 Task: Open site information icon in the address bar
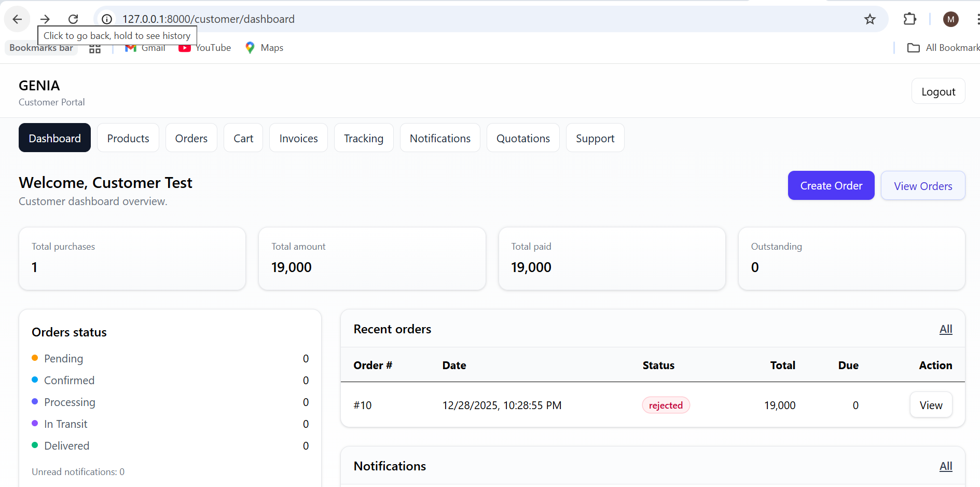pyautogui.click(x=106, y=19)
